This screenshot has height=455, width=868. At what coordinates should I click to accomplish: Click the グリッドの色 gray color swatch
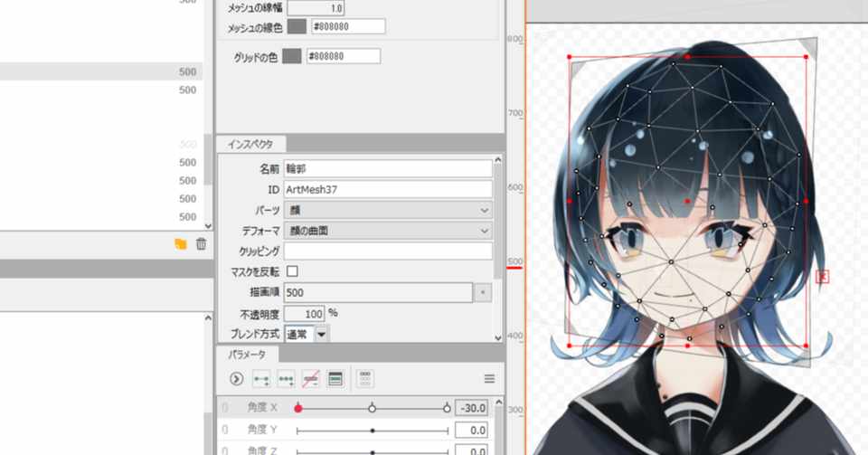pos(292,56)
